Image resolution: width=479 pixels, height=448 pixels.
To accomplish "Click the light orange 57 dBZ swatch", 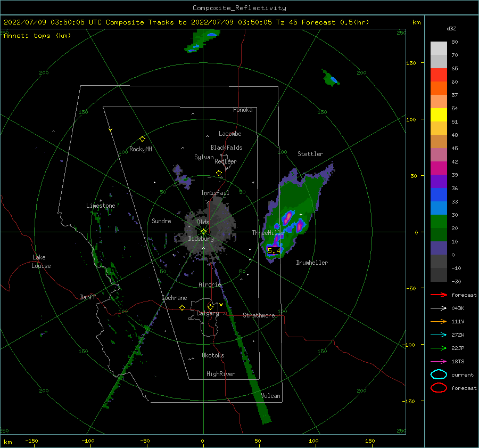I will [x=439, y=102].
